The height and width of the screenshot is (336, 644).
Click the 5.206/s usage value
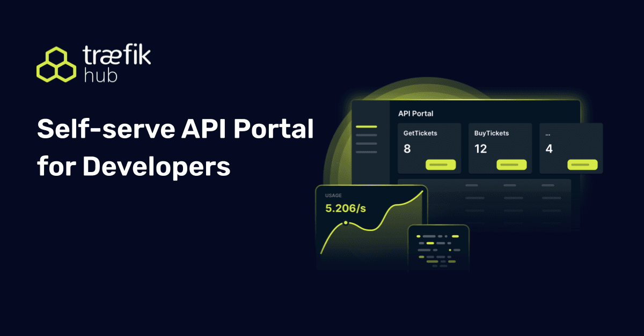[x=346, y=208]
